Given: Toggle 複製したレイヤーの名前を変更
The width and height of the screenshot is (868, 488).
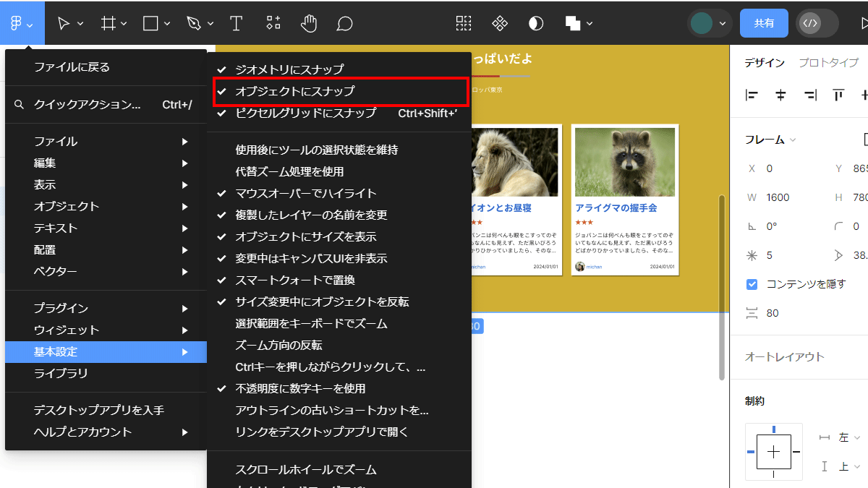Looking at the screenshot, I should click(x=339, y=215).
